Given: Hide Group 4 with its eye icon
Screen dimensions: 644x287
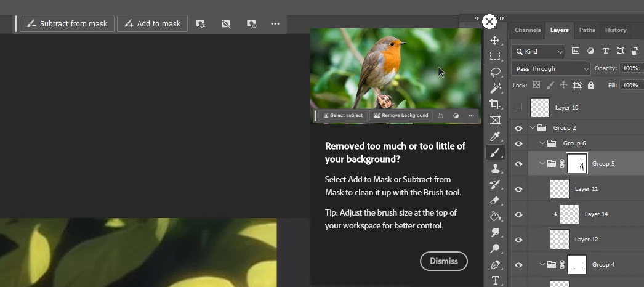Looking at the screenshot, I should coord(519,265).
